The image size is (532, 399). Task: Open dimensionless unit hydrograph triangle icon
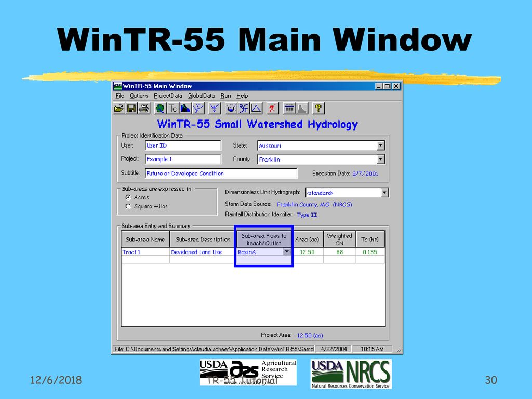256,109
